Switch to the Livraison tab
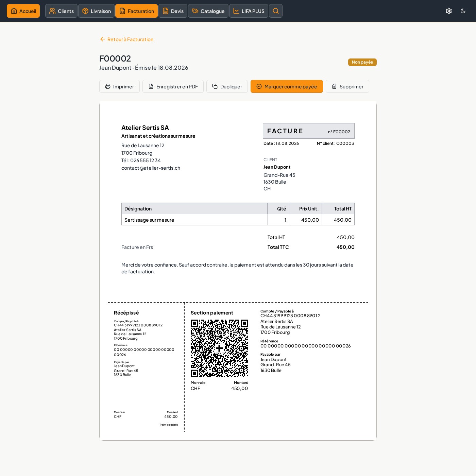Viewport: 476px width, 476px height. (x=96, y=11)
